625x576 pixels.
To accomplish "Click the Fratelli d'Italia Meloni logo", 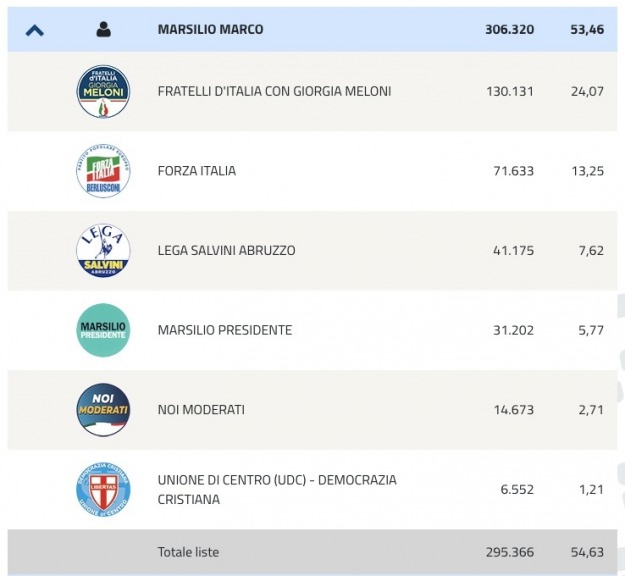I will tap(103, 91).
